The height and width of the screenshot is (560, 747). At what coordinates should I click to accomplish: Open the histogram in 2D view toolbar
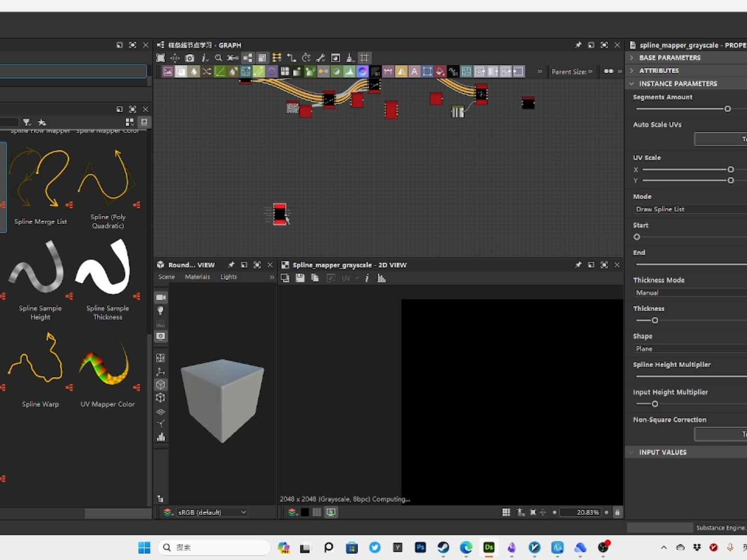[x=381, y=278]
